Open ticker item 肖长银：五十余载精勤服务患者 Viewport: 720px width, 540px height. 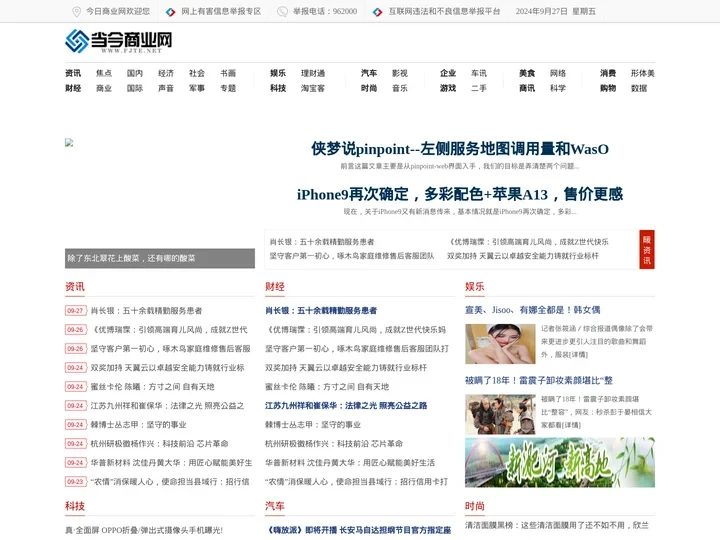tap(322, 242)
